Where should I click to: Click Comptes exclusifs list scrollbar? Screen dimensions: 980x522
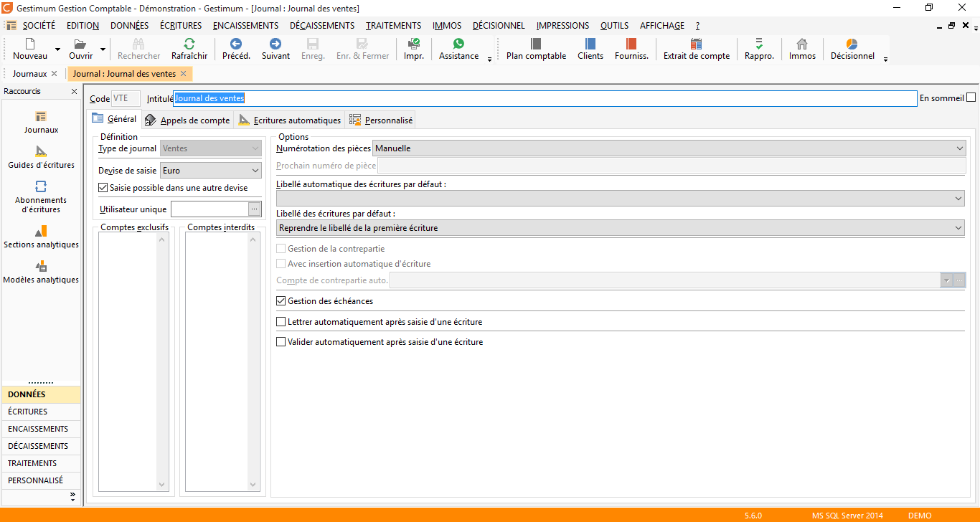(162, 363)
